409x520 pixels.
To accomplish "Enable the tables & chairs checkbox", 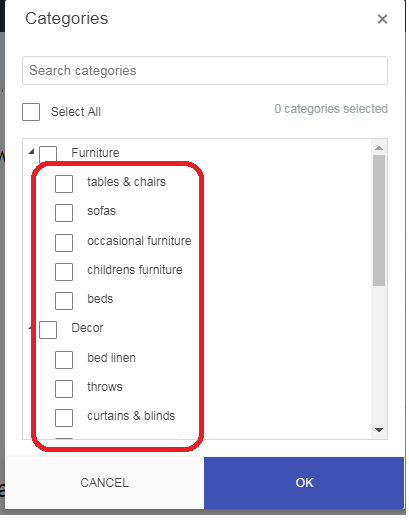I will click(x=64, y=184).
